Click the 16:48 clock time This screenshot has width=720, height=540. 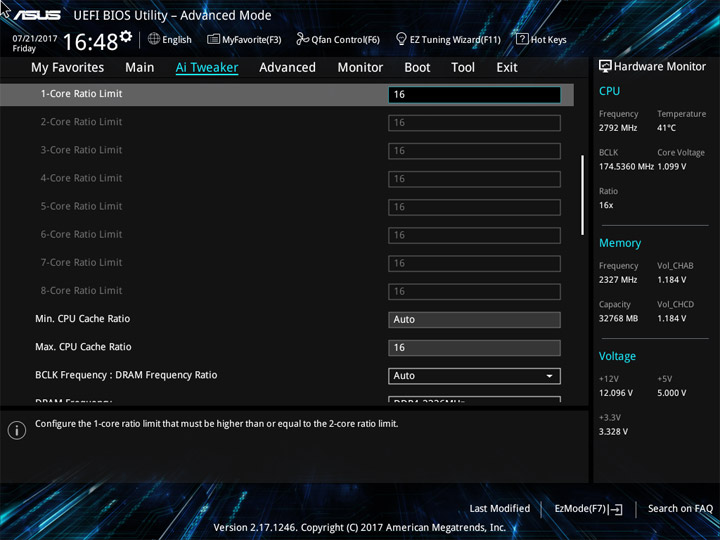pyautogui.click(x=90, y=42)
